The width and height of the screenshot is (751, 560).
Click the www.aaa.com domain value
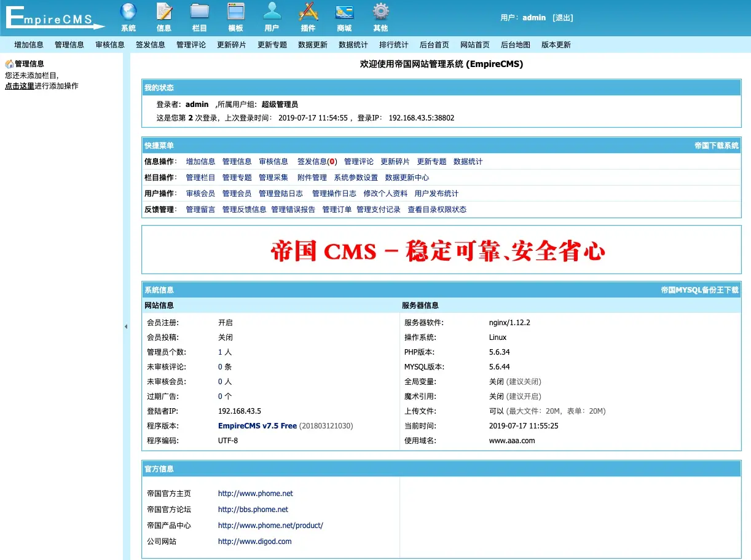tap(512, 441)
